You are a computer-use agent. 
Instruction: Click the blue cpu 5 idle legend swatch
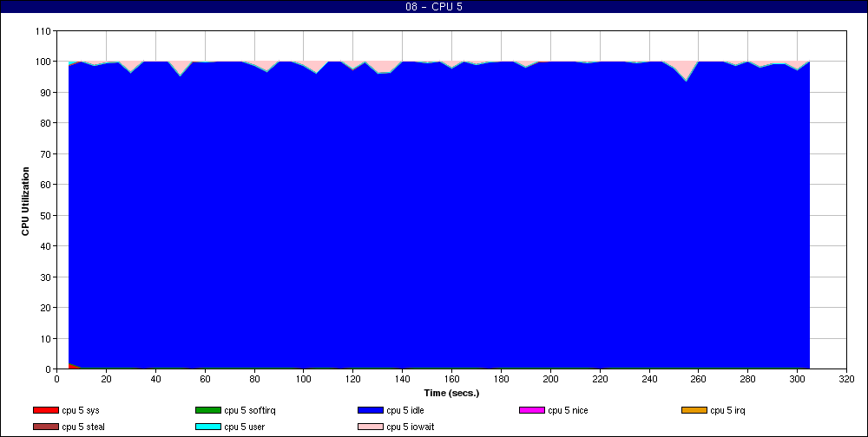click(x=371, y=410)
